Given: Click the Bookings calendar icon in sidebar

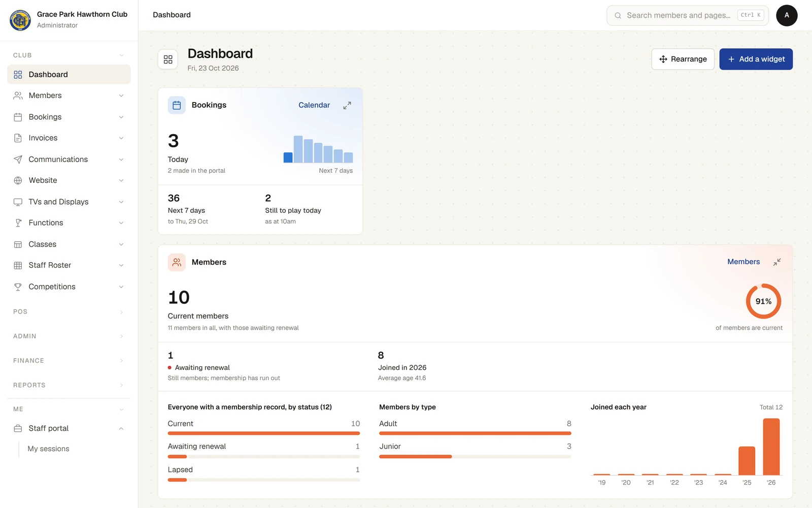Looking at the screenshot, I should pos(18,117).
